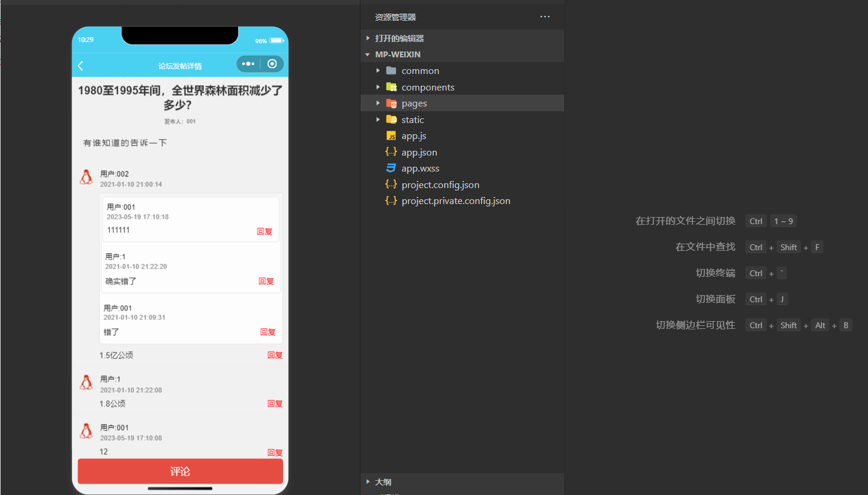
Task: Open the mini program three-dots menu
Action: [x=248, y=64]
